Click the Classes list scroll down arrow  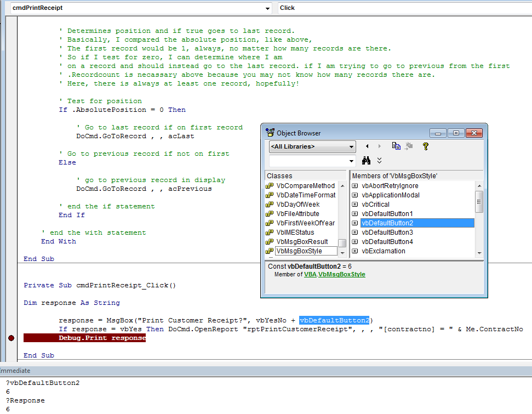tap(342, 253)
